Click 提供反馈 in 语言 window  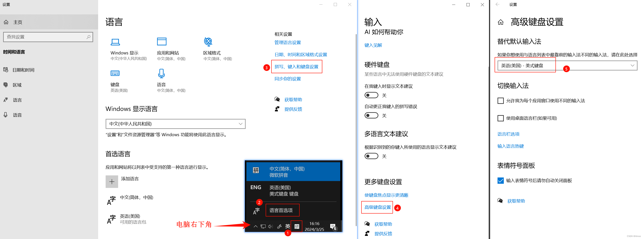pyautogui.click(x=293, y=109)
